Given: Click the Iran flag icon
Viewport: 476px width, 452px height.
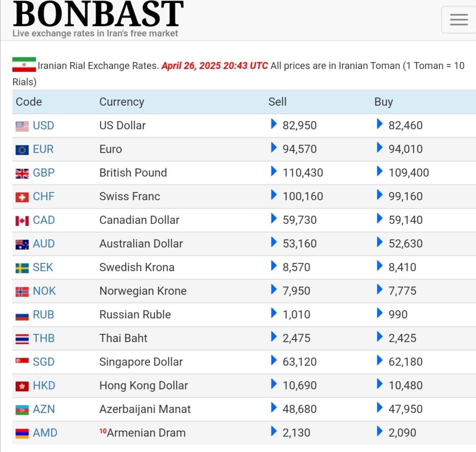Looking at the screenshot, I should tap(24, 65).
